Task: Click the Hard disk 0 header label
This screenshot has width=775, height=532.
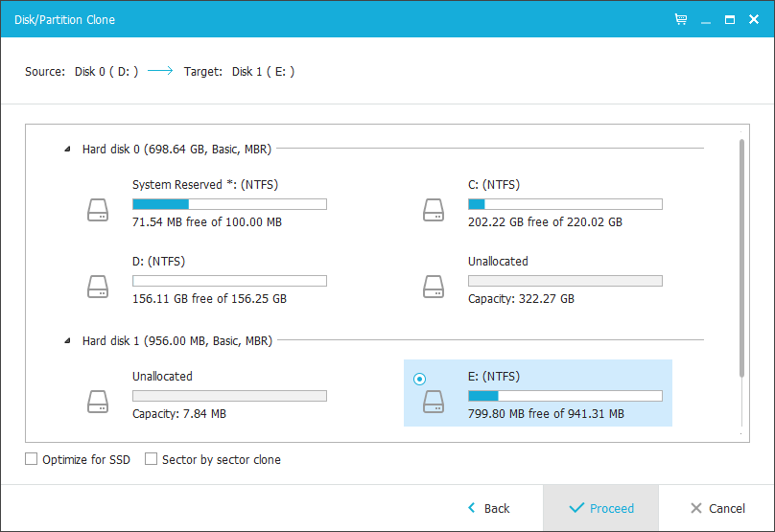Action: coord(176,150)
